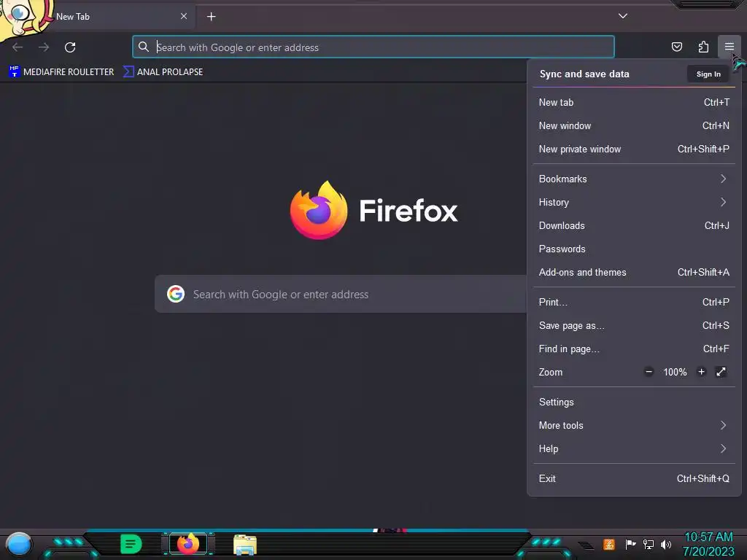This screenshot has height=560, width=747.
Task: Click the magnifier icon in address bar
Action: 144,47
